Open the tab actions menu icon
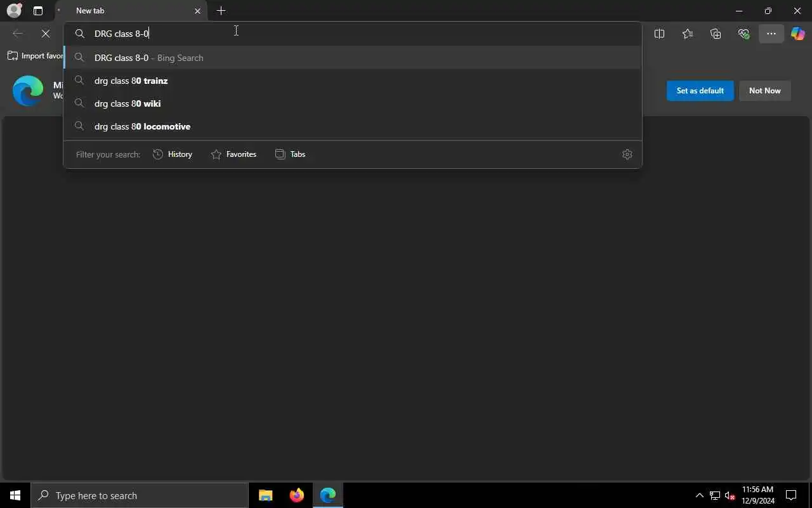This screenshot has height=508, width=812. [x=38, y=11]
